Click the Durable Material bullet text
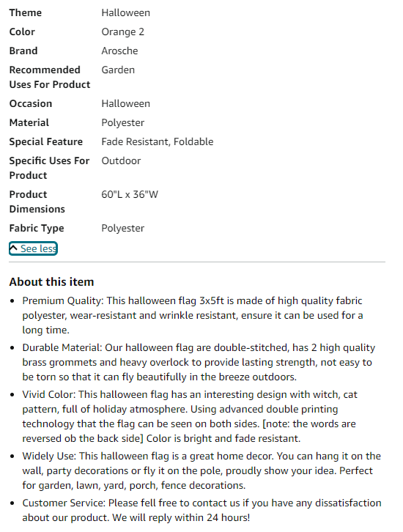Screen dimensions: 403x532 click(199, 362)
